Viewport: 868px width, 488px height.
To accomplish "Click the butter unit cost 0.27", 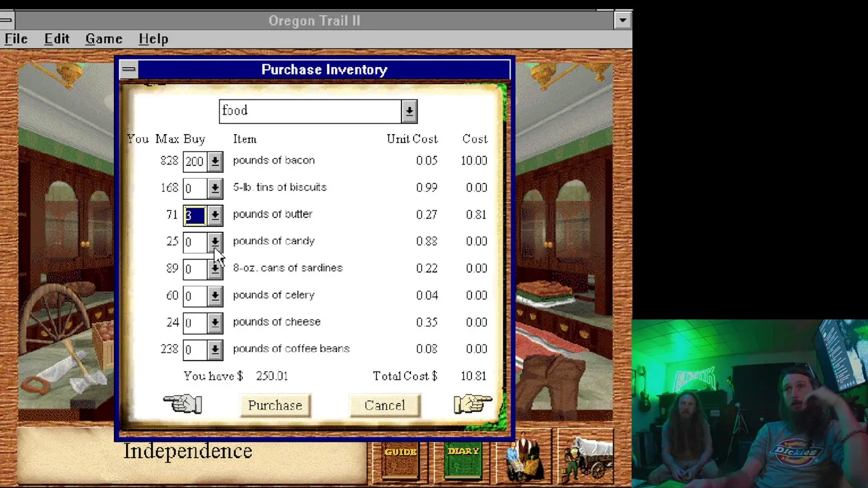I will (x=427, y=214).
